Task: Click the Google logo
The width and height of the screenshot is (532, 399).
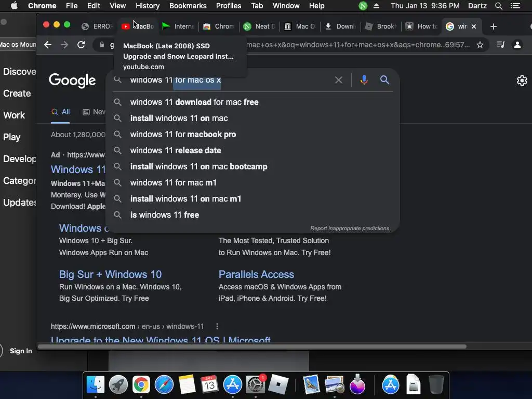Action: (72, 81)
